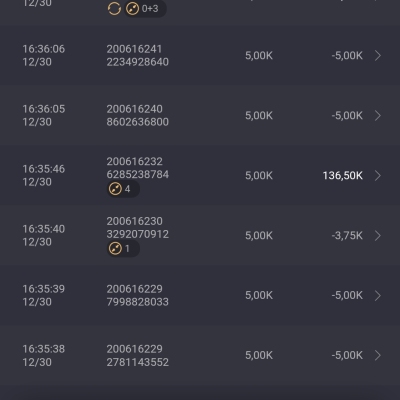
Task: Select the 16:35:46 timestamp entry
Action: click(44, 175)
